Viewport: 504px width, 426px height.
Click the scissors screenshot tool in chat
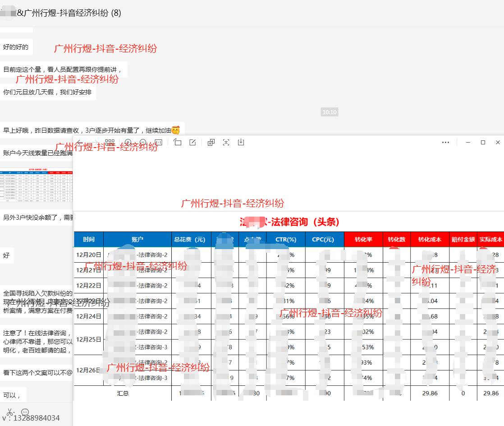coord(10,412)
